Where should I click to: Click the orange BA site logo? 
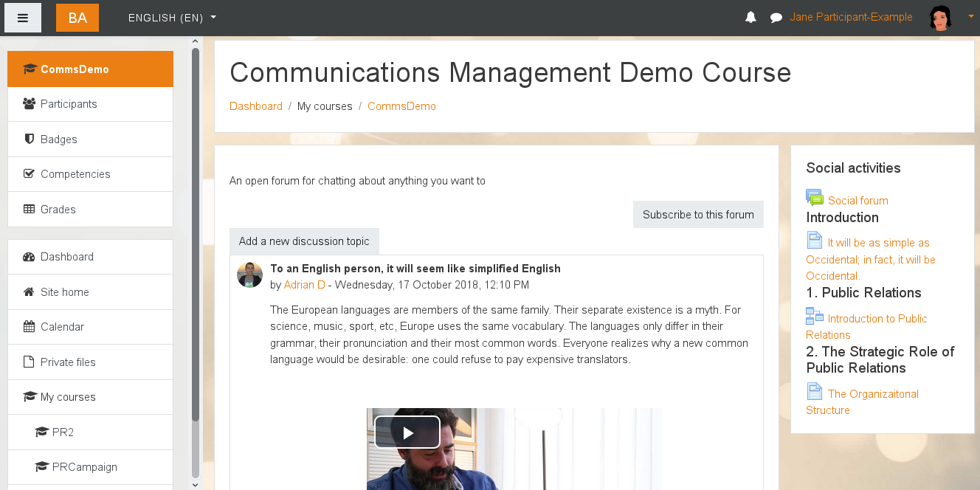pyautogui.click(x=77, y=17)
